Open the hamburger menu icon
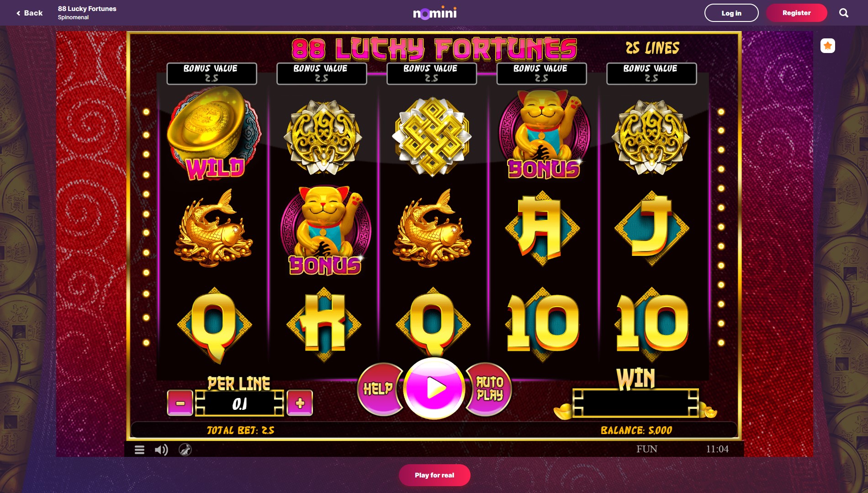 [x=140, y=450]
